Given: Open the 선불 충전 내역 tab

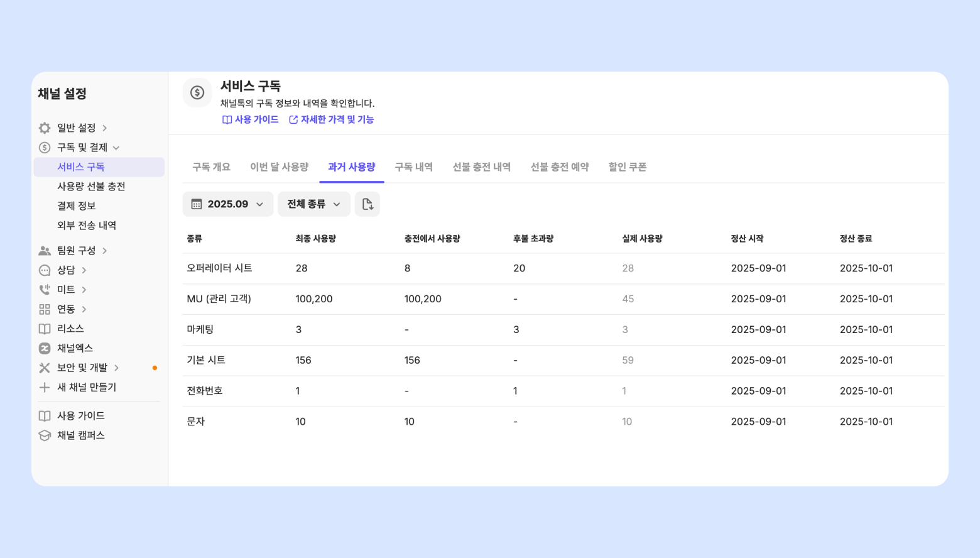Looking at the screenshot, I should pyautogui.click(x=482, y=167).
